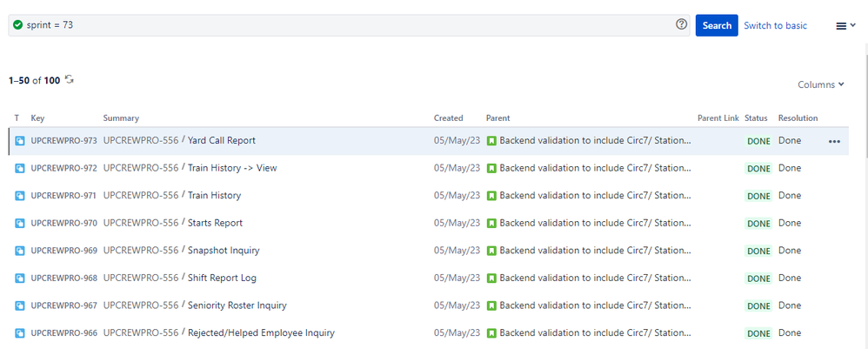
Task: Click subtask icon for UPCREWPRO-968
Action: (x=20, y=279)
